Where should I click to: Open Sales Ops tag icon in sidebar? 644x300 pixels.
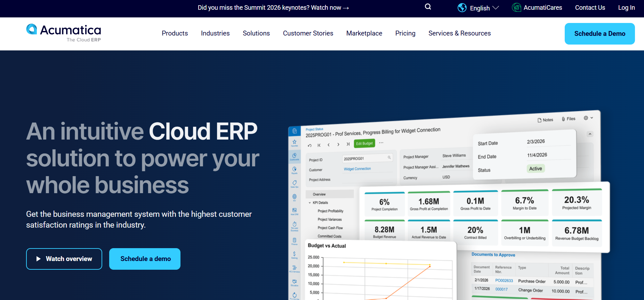(x=295, y=183)
